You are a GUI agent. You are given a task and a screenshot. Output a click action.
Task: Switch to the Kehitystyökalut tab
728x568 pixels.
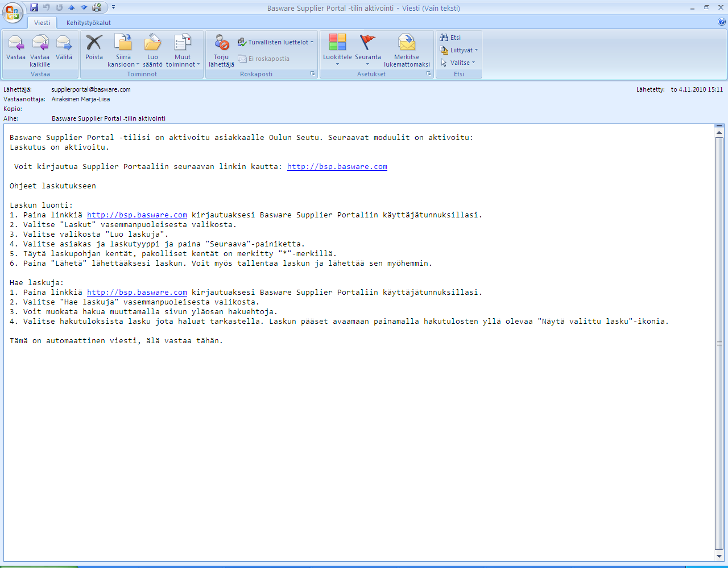(89, 23)
